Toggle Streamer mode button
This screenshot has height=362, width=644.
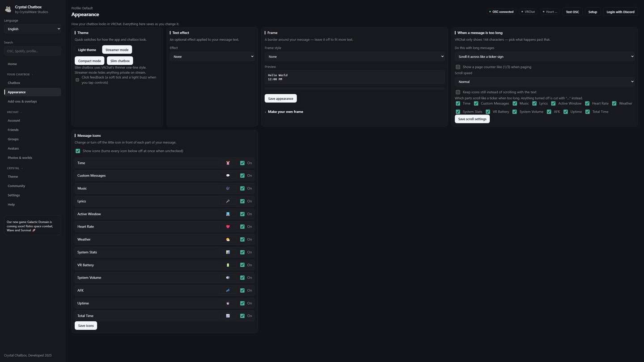117,50
